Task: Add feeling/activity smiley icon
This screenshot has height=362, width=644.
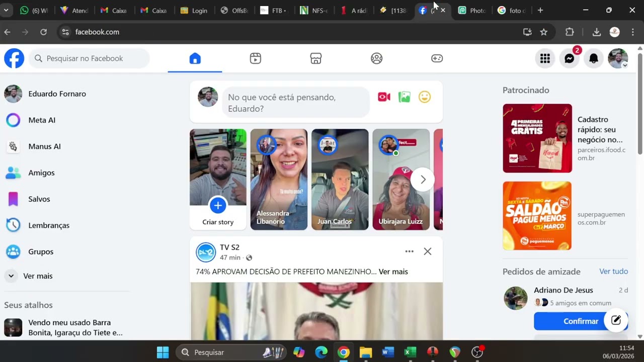Action: (x=425, y=97)
